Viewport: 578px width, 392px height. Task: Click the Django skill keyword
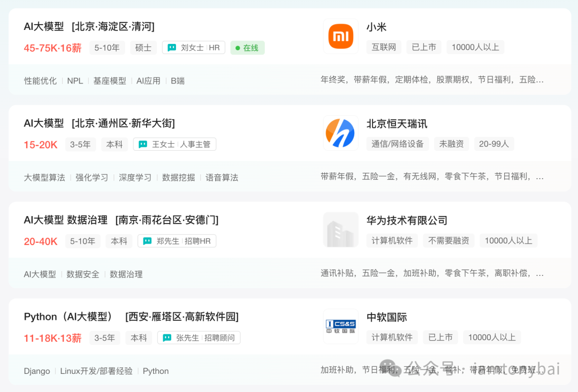click(x=37, y=371)
